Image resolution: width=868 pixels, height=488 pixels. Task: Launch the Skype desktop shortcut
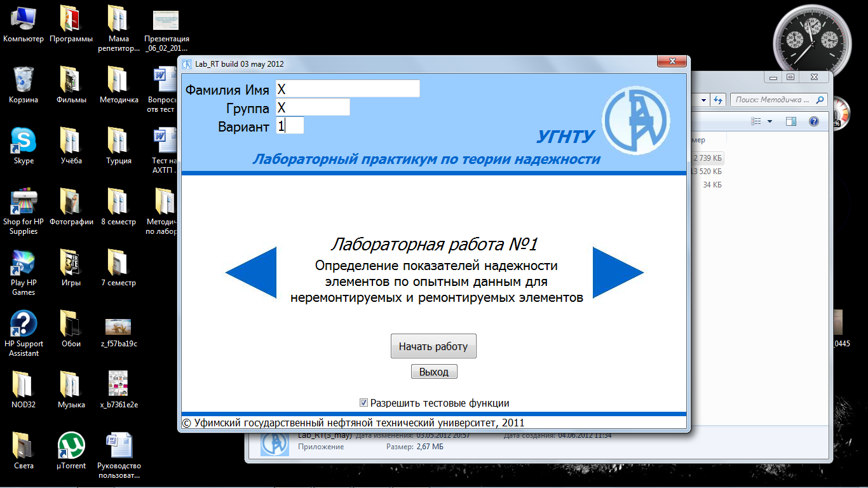(24, 146)
